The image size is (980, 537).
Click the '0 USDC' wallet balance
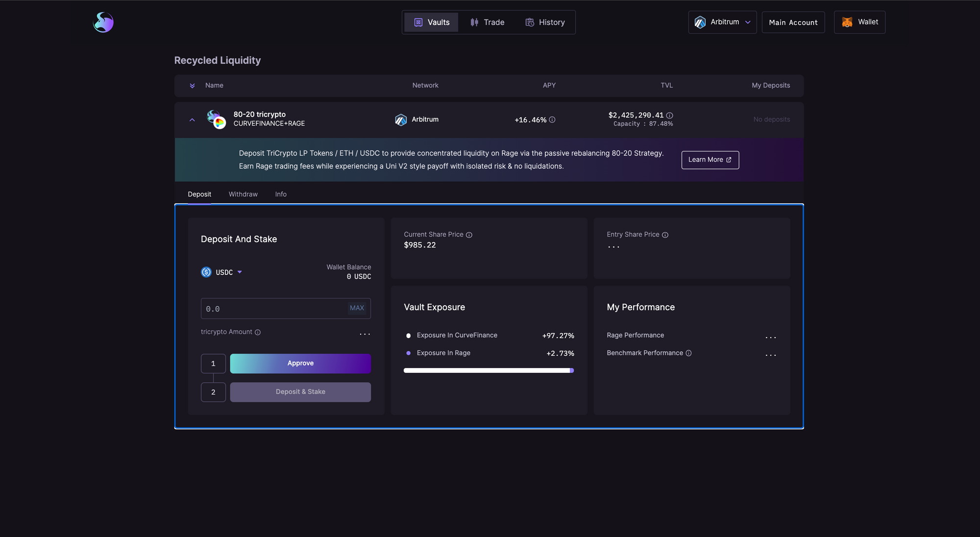359,277
